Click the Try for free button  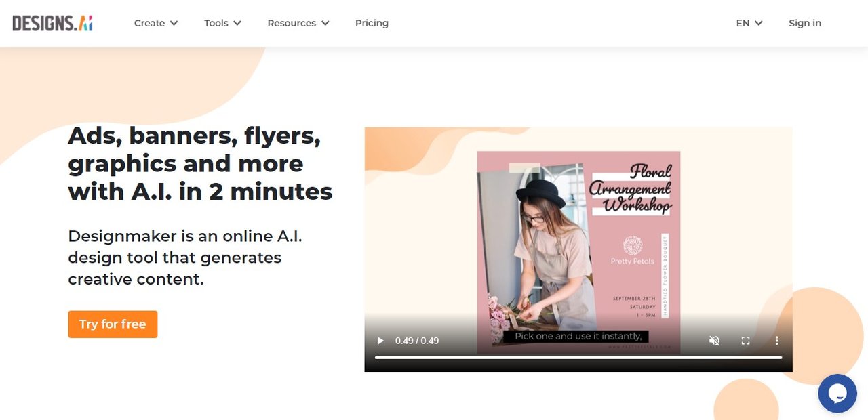[x=113, y=324]
